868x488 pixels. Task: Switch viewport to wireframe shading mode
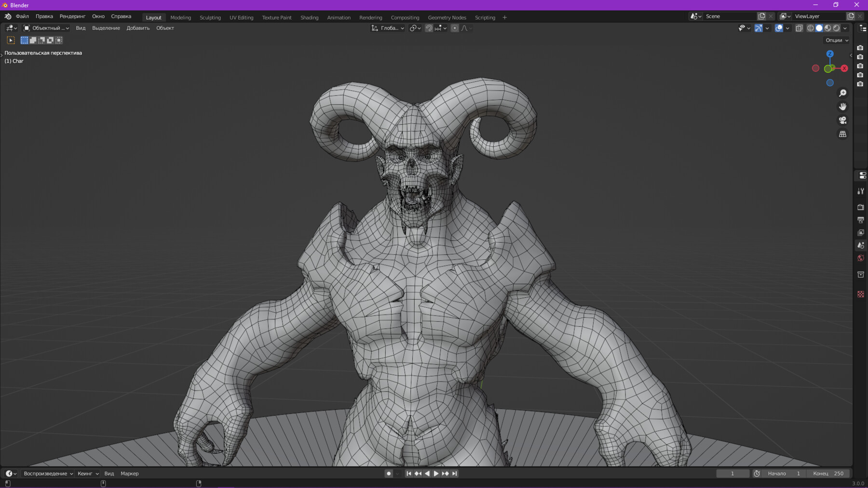(811, 28)
